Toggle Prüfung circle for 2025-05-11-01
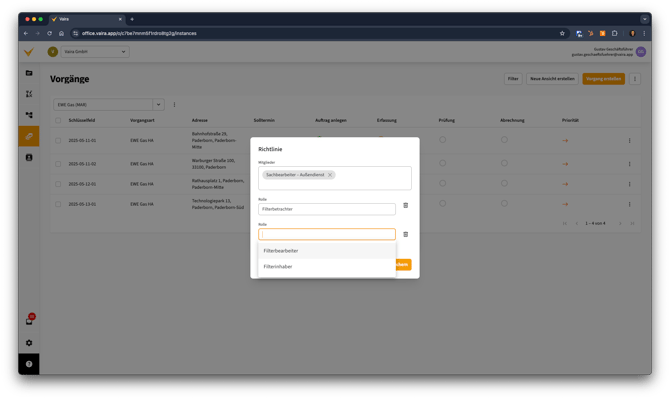670x399 pixels. [x=442, y=140]
